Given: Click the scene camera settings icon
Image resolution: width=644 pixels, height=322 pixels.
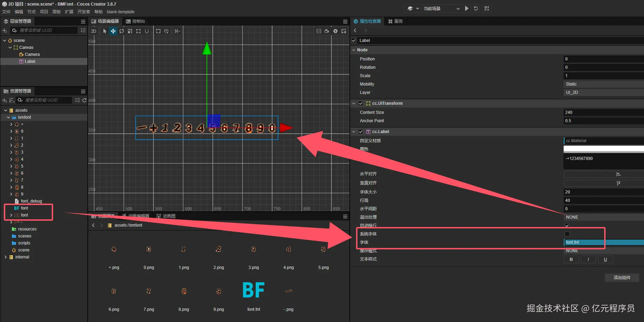Looking at the screenshot, I should 327,31.
